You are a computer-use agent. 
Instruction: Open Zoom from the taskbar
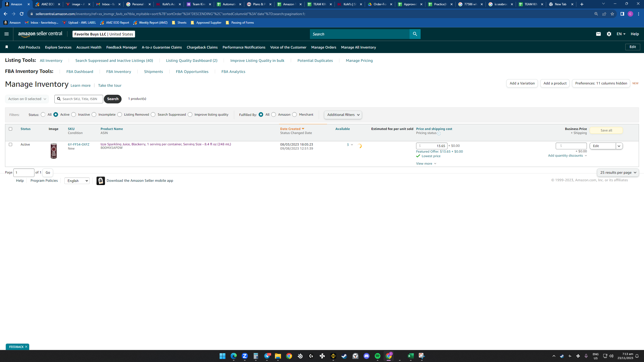click(x=245, y=356)
